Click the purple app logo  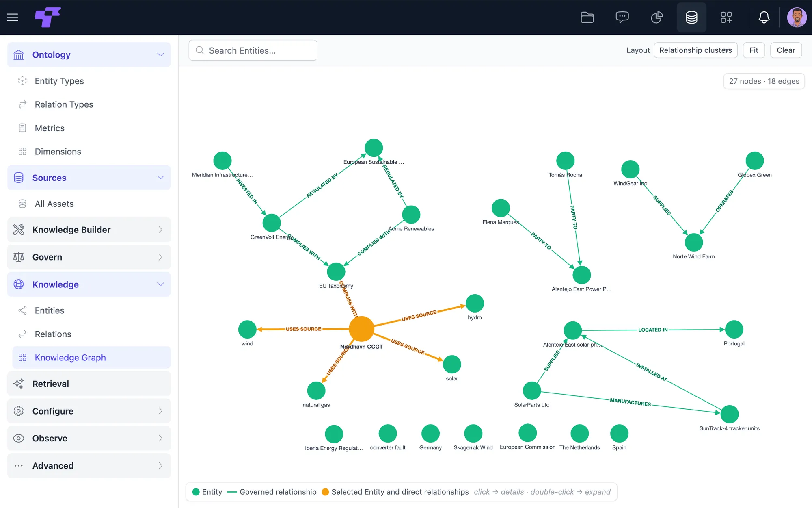pos(48,17)
